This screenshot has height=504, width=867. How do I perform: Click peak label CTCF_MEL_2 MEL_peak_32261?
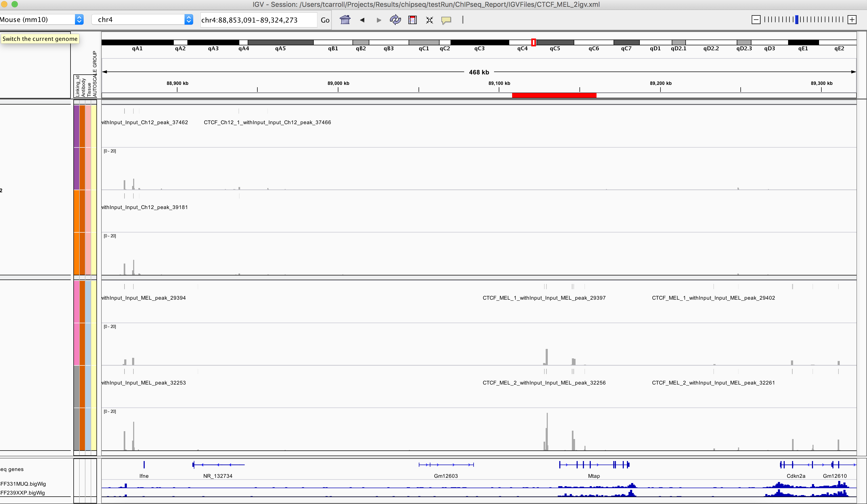(713, 383)
